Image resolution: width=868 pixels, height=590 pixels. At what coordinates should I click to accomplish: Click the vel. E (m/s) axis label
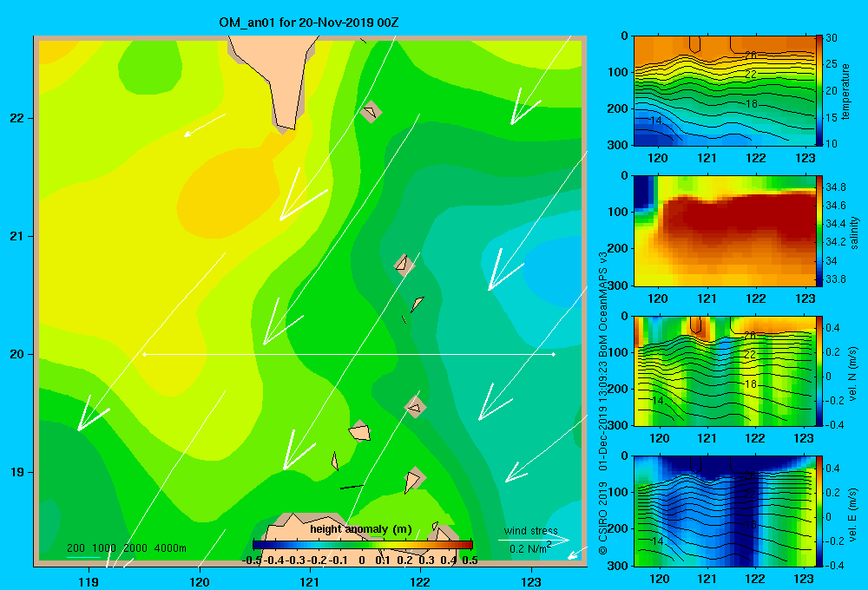tap(853, 515)
